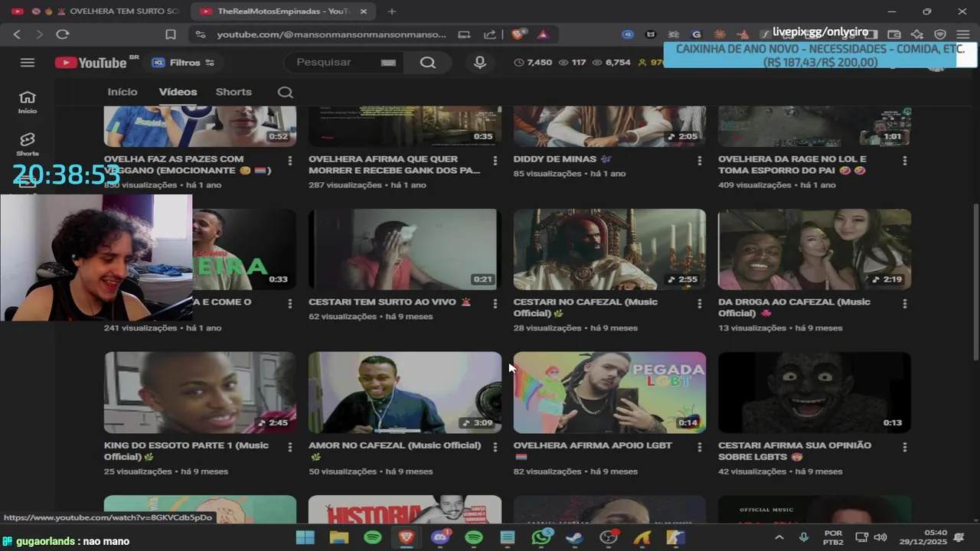Activate voice search microphone
Image resolution: width=980 pixels, height=551 pixels.
tap(480, 63)
